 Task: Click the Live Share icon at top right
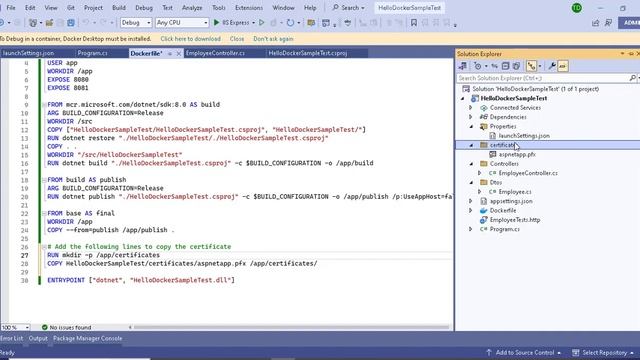coord(596,23)
